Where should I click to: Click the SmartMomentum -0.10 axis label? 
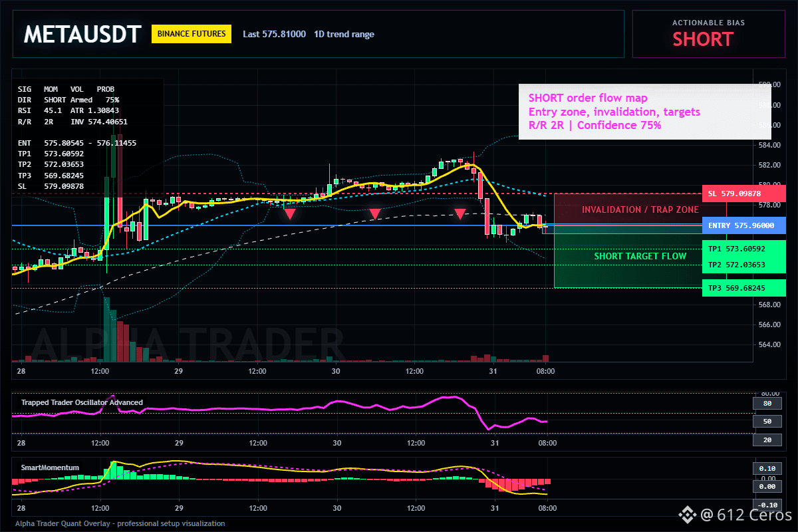[x=767, y=504]
